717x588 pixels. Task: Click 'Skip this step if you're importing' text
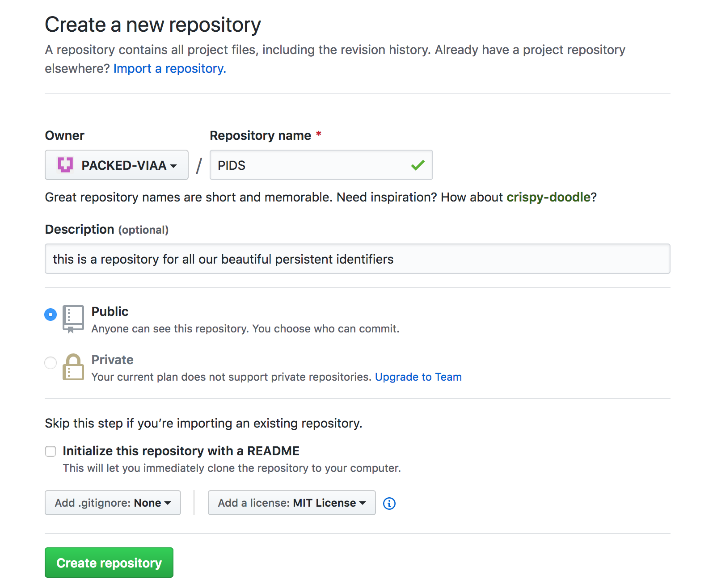[x=204, y=423]
